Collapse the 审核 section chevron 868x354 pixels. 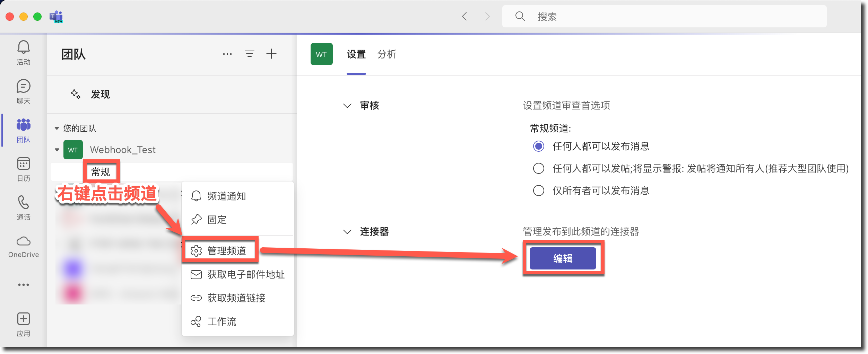347,106
